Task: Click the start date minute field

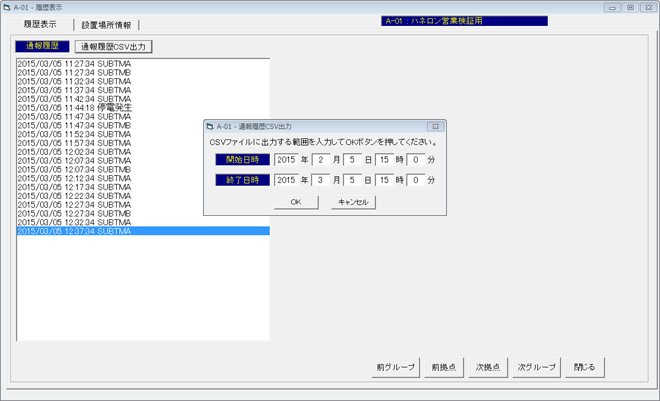Action: click(415, 159)
